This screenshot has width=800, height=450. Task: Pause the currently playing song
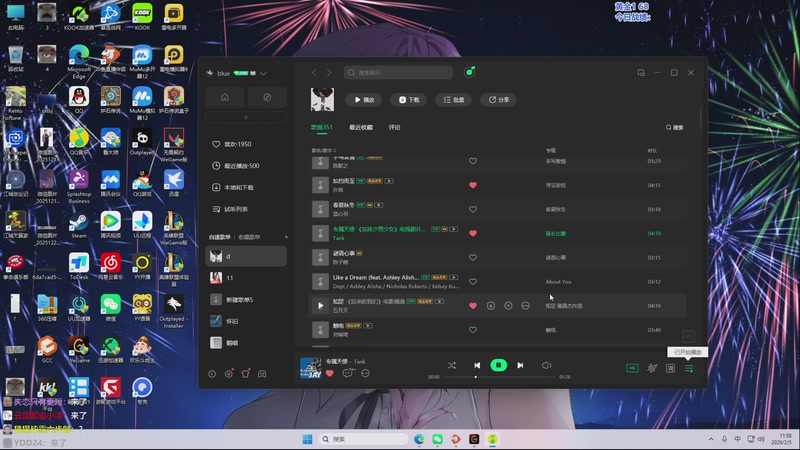498,365
